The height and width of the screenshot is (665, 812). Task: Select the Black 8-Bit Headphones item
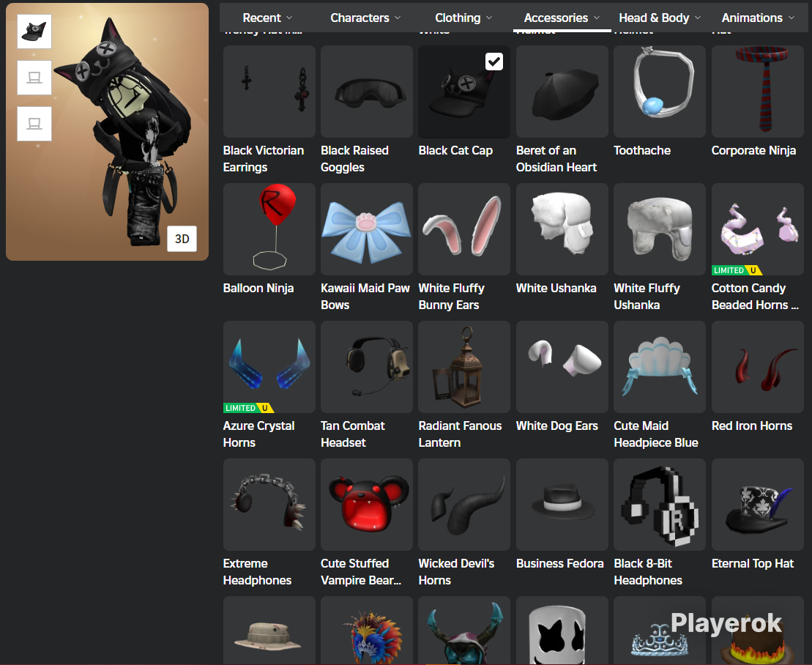[660, 505]
